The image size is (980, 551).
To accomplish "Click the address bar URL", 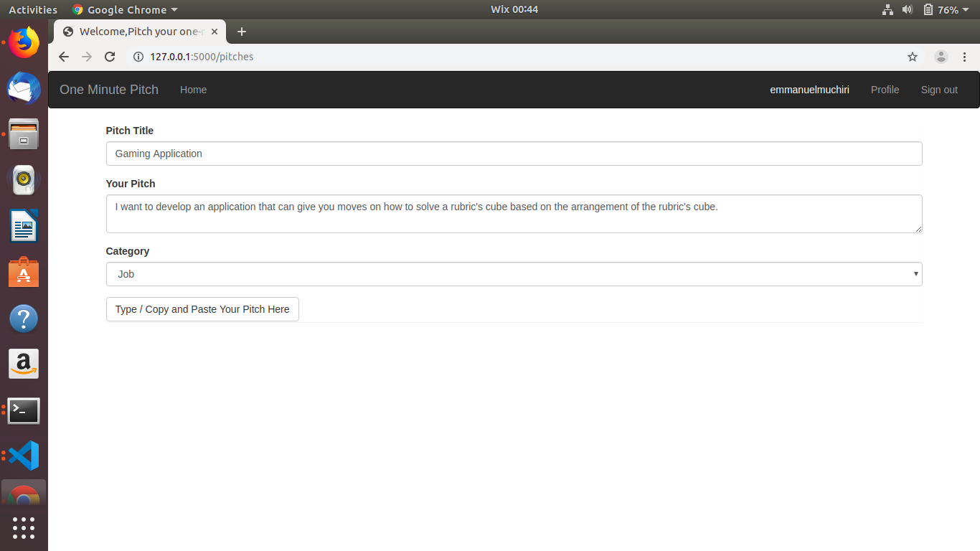I will click(x=202, y=57).
